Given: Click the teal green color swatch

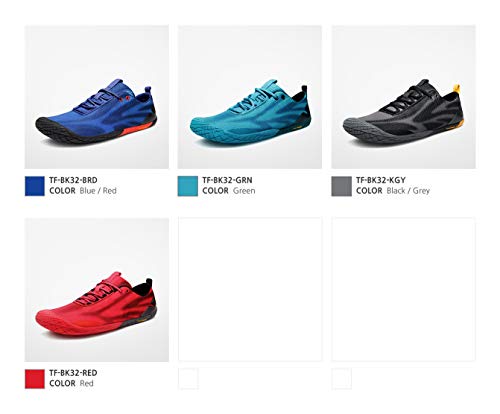Looking at the screenshot, I should point(188,186).
